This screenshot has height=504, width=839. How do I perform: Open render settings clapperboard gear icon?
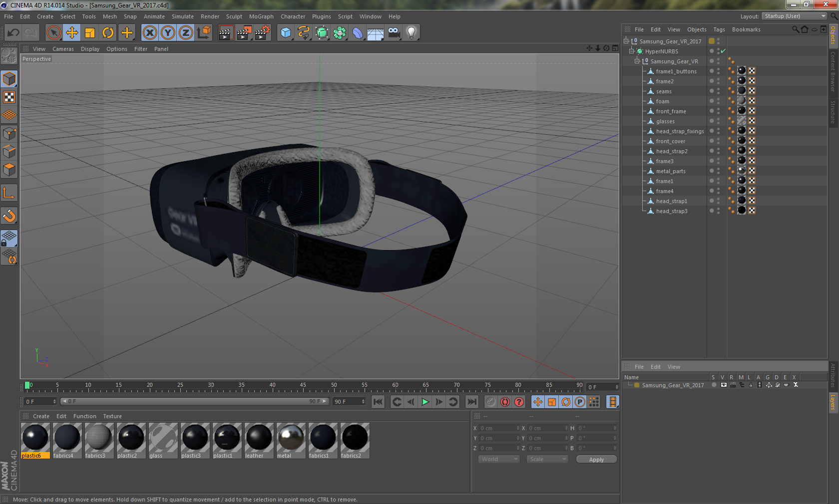pyautogui.click(x=263, y=33)
